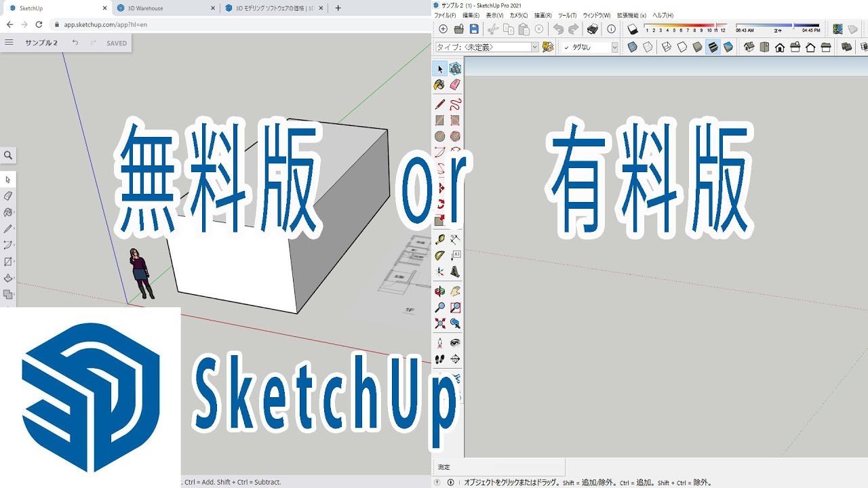This screenshot has height=488, width=868.
Task: Click the Open file icon in SketchUp Pro
Action: click(459, 29)
